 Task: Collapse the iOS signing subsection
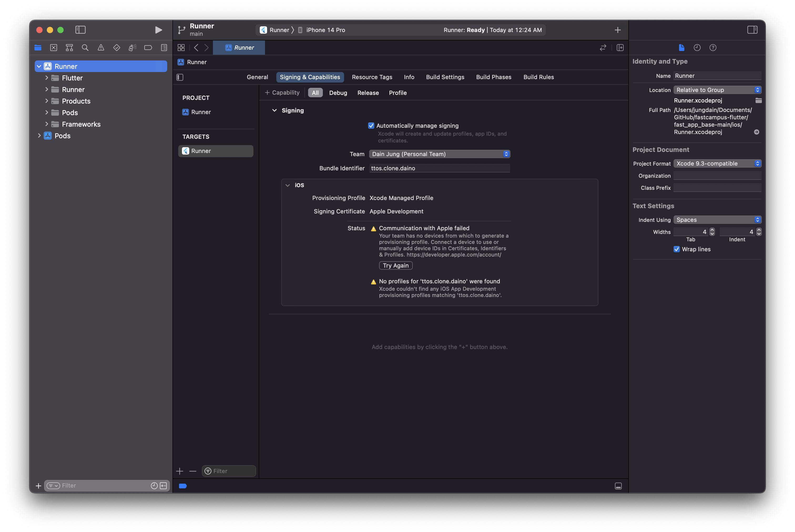tap(287, 185)
